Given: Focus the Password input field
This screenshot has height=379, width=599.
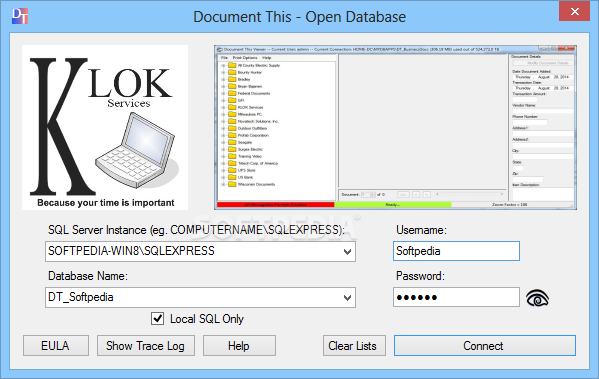Looking at the screenshot, I should point(456,297).
